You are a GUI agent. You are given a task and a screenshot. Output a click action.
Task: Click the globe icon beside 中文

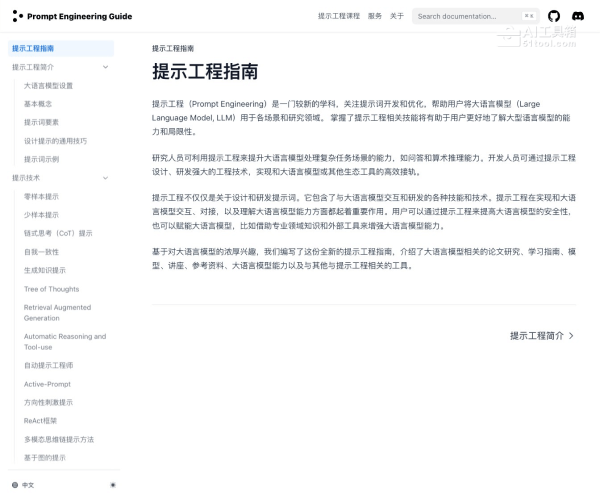14,485
